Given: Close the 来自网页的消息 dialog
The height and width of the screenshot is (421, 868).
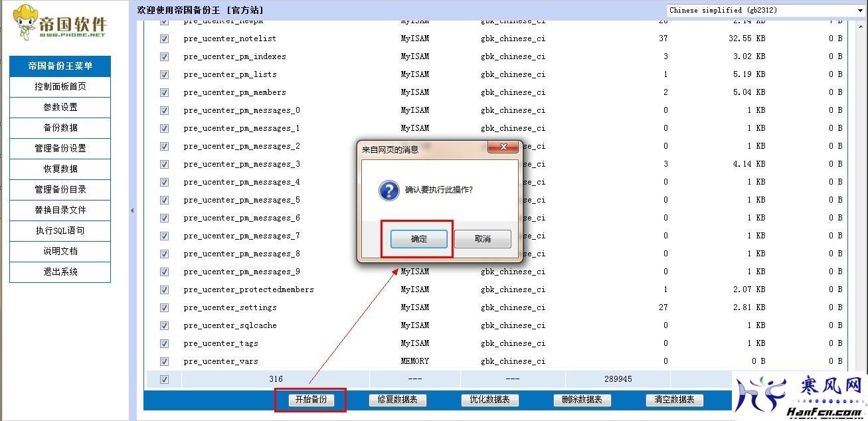Looking at the screenshot, I should (503, 147).
